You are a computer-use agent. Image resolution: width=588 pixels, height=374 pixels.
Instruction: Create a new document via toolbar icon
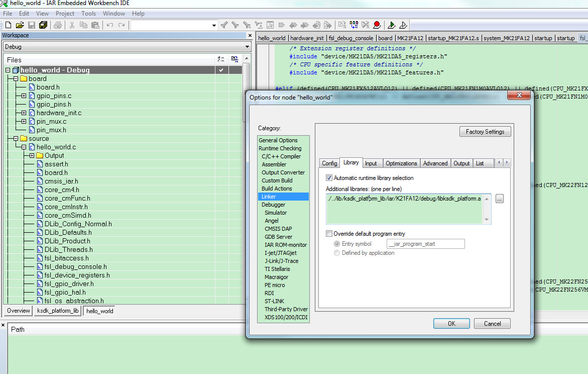pos(8,25)
